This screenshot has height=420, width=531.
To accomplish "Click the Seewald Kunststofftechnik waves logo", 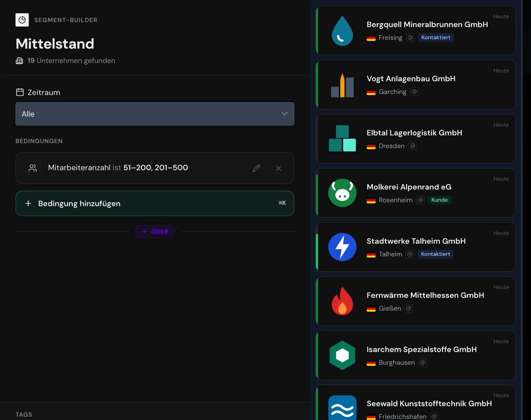I will [342, 408].
